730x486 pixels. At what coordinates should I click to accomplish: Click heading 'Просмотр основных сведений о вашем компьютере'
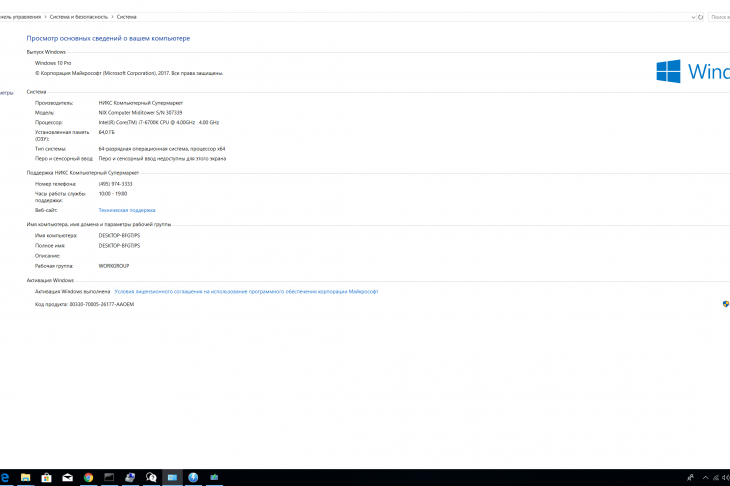pyautogui.click(x=108, y=38)
